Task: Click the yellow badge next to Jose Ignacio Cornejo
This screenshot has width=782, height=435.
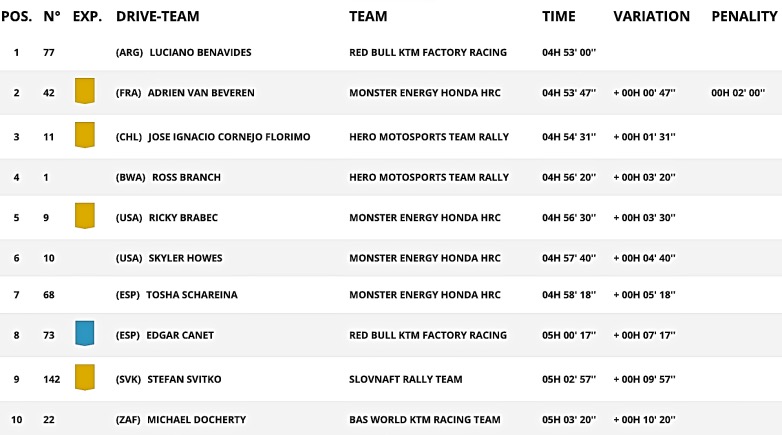Action: [x=85, y=135]
